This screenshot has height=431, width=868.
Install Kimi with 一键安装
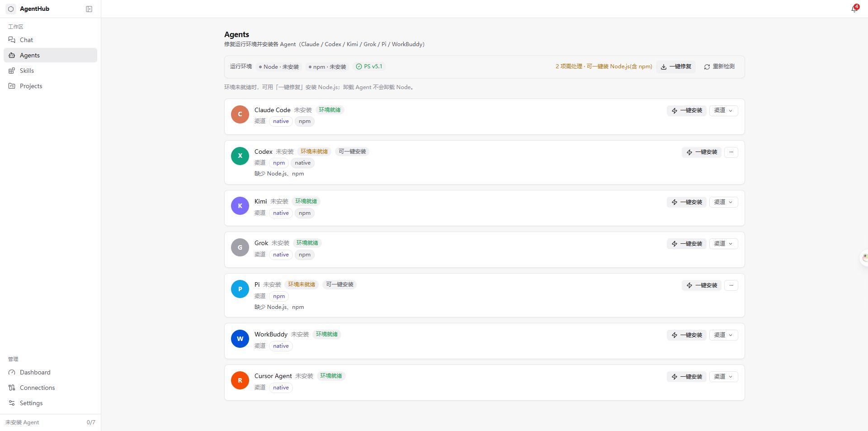[687, 202]
